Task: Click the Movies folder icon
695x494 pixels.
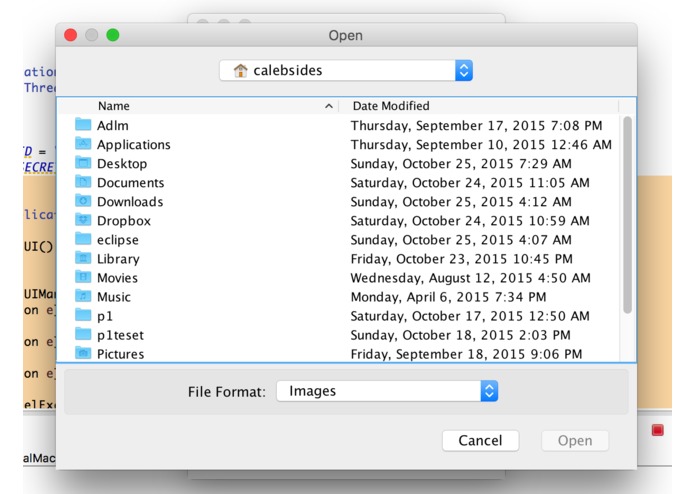Action: (x=83, y=277)
